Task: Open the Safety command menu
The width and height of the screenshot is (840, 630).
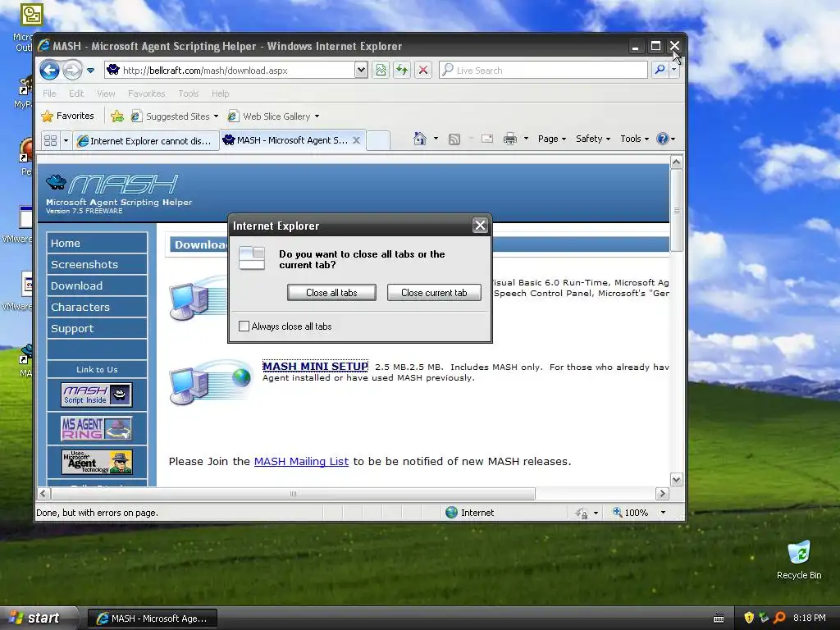Action: 592,139
